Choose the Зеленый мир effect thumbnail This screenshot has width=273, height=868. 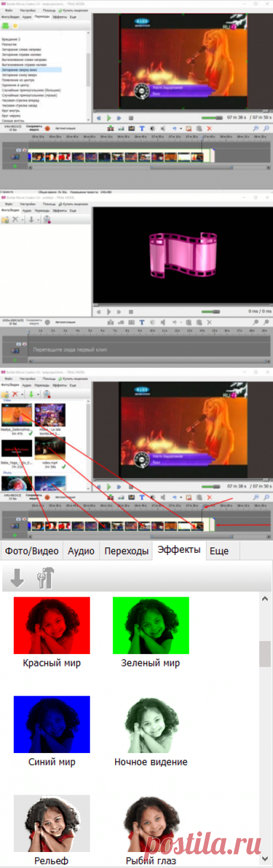pyautogui.click(x=151, y=625)
